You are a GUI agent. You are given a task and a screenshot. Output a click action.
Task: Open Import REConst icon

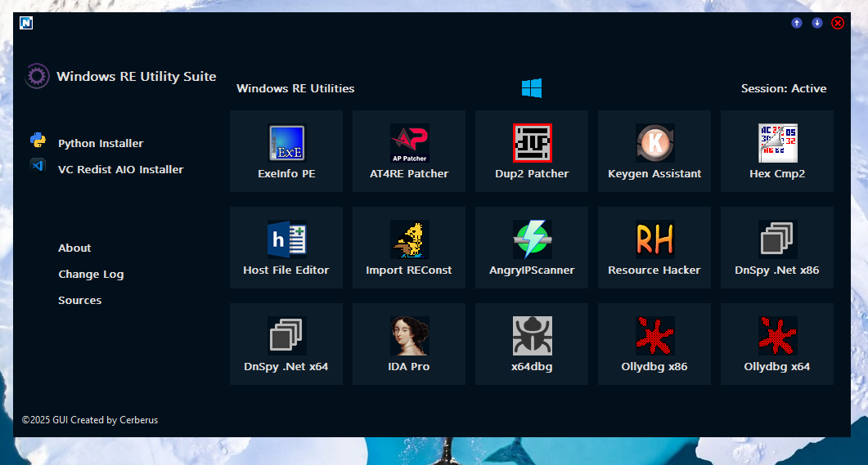pyautogui.click(x=409, y=239)
